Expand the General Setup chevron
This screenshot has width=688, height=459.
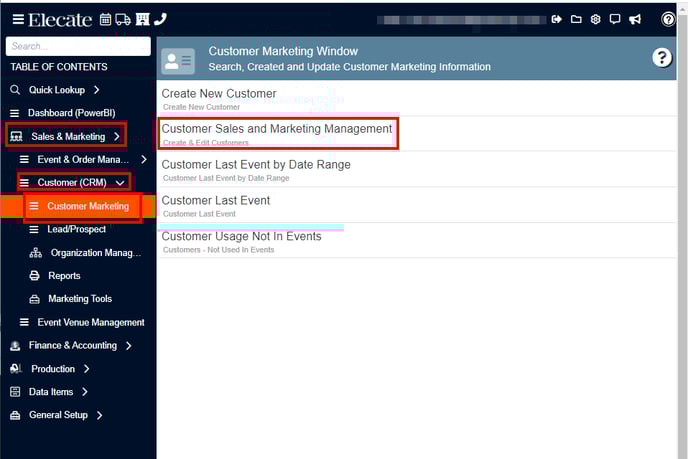pos(100,415)
